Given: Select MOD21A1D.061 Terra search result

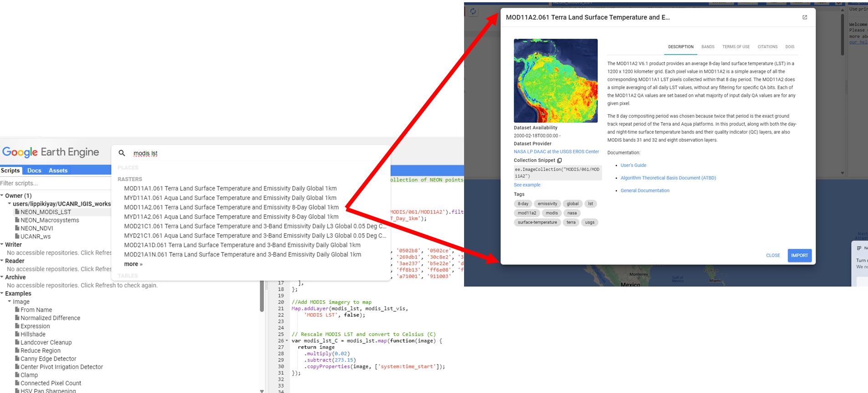Looking at the screenshot, I should [x=242, y=245].
